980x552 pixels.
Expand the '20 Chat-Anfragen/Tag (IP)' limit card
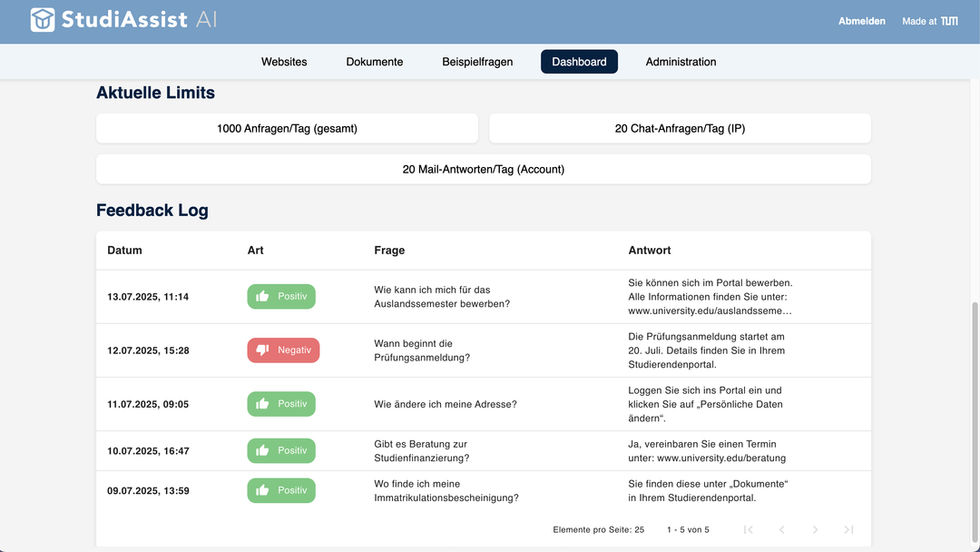click(x=679, y=128)
